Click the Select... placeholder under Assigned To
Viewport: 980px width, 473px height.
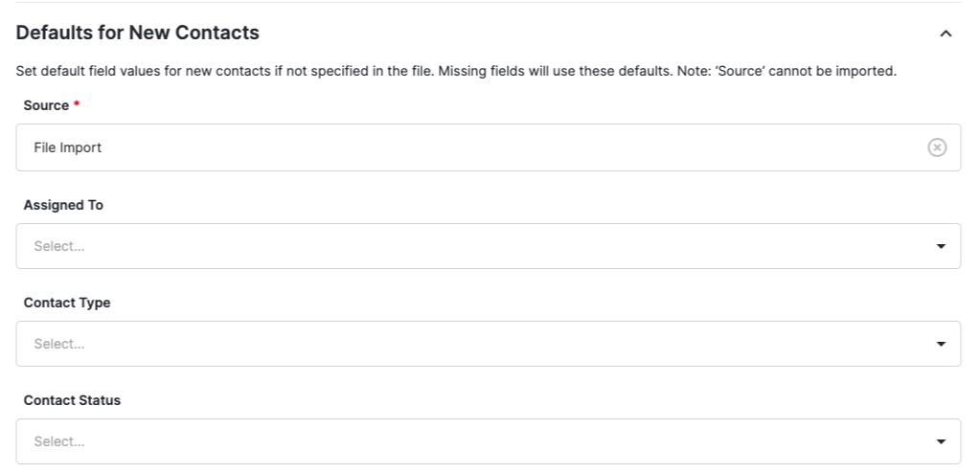click(59, 246)
